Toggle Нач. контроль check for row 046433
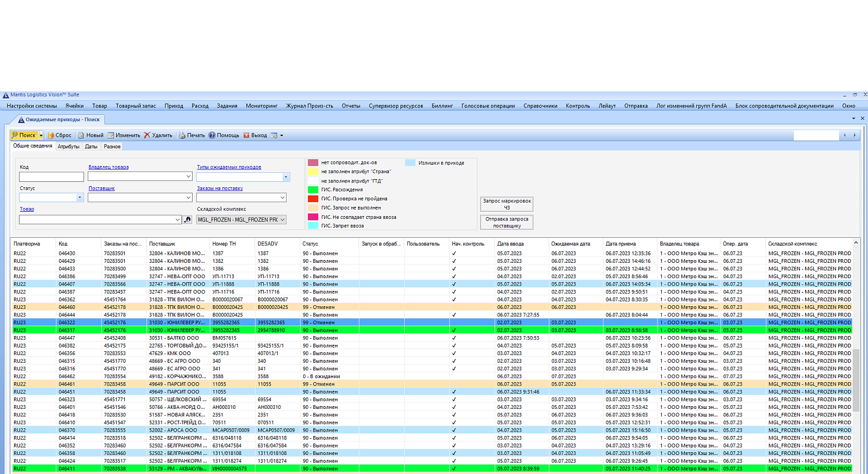This screenshot has height=474, width=868. [454, 269]
